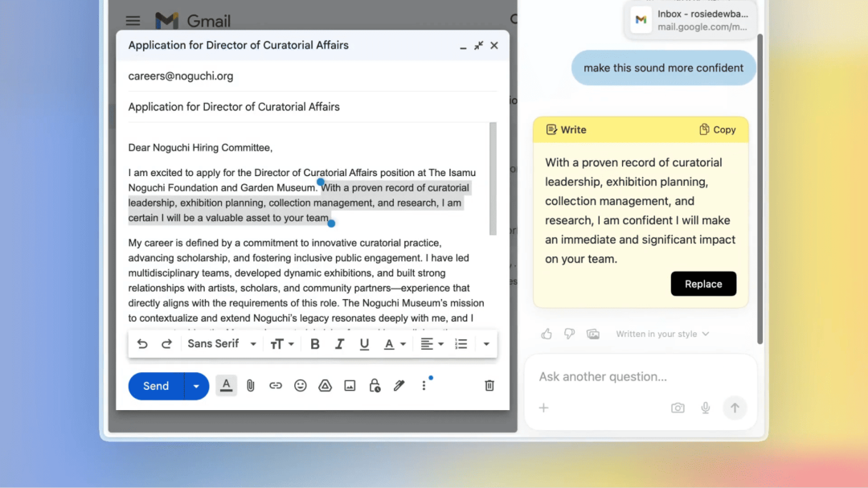This screenshot has height=488, width=868.
Task: Toggle bold formatting
Action: 315,344
